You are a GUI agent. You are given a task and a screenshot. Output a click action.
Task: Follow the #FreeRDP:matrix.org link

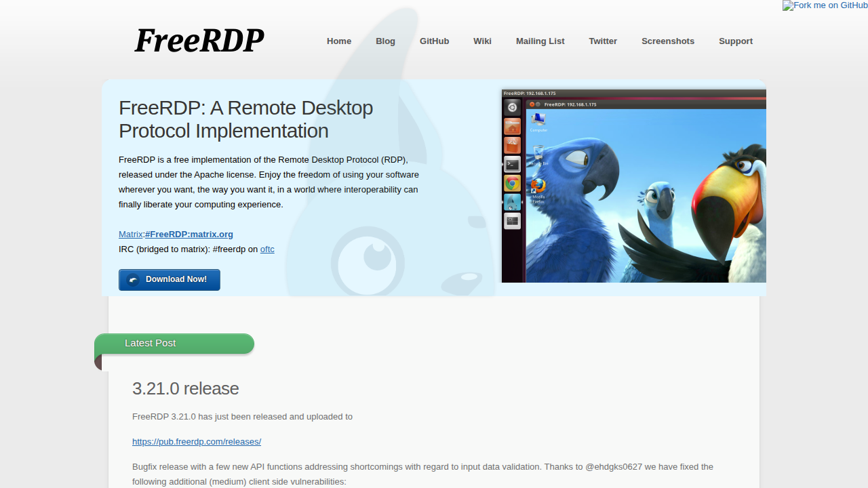189,234
